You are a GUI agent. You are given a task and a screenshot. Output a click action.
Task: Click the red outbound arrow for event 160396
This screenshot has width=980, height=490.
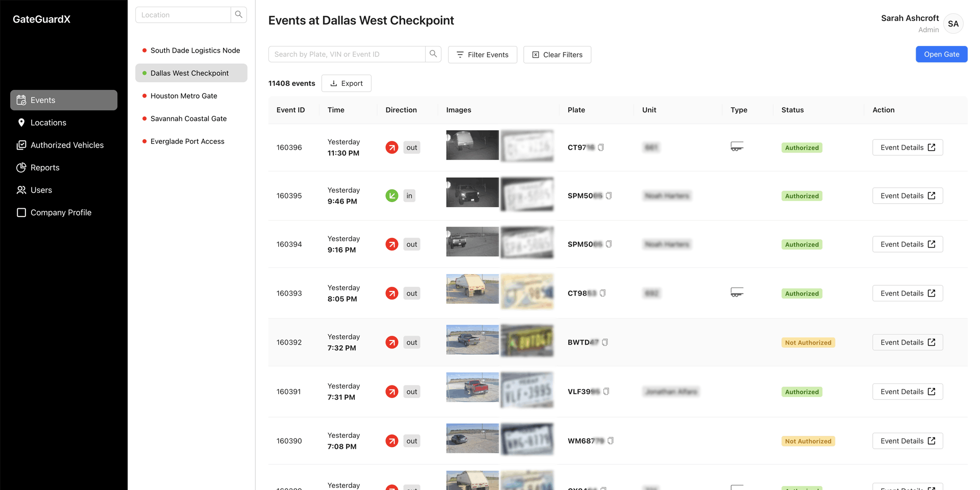(391, 148)
